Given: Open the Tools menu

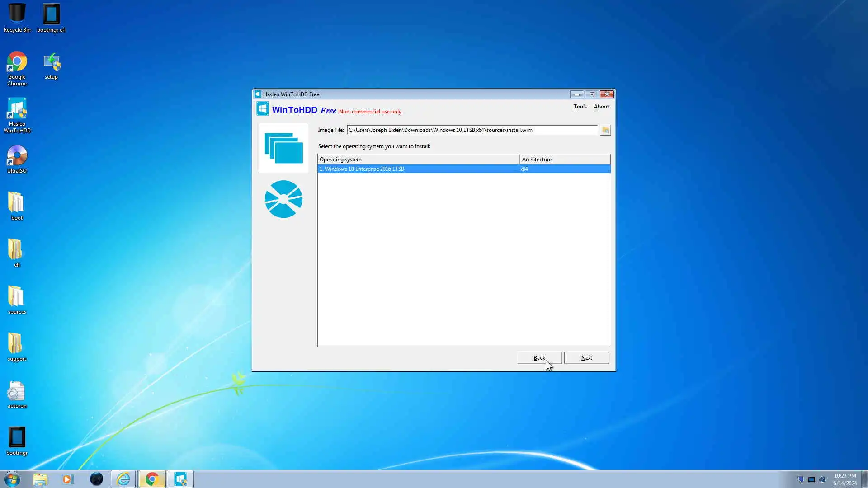Looking at the screenshot, I should pos(580,107).
